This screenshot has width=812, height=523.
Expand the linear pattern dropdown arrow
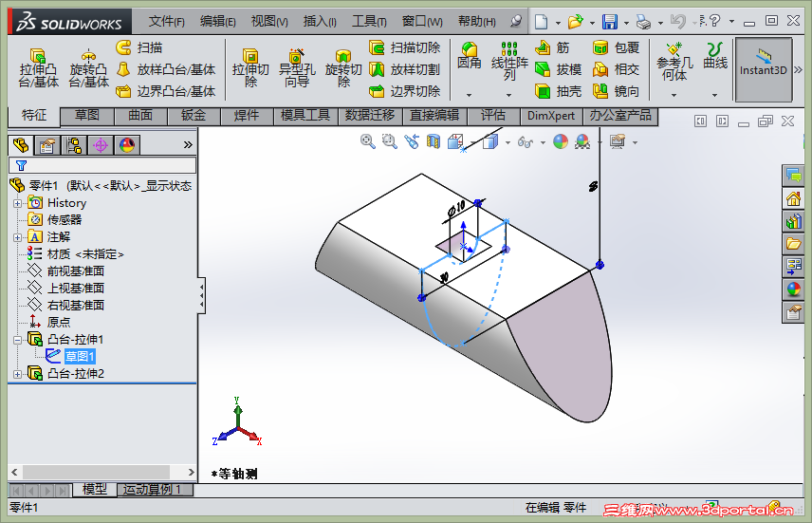tap(509, 95)
